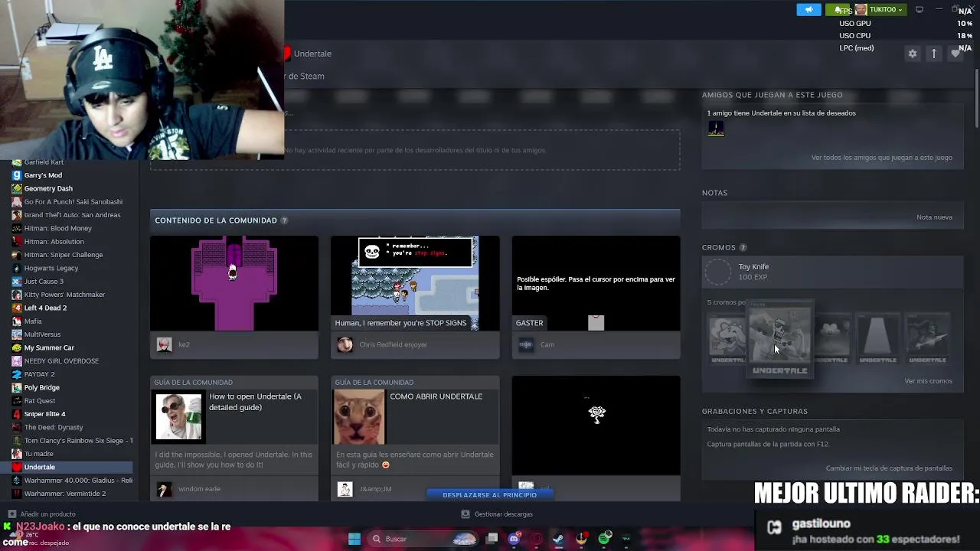
Task: Open the Flowey black artwork thumbnail
Action: click(596, 425)
